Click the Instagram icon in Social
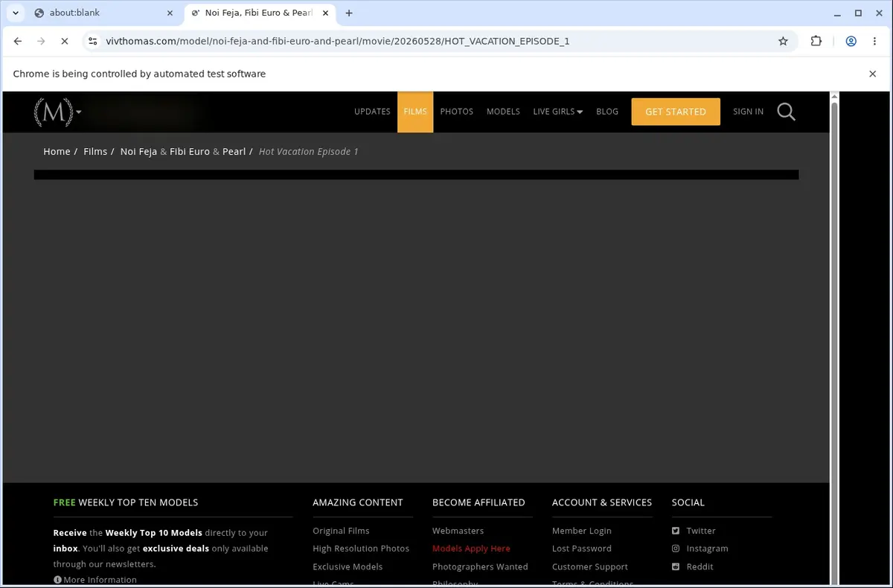 pos(676,549)
